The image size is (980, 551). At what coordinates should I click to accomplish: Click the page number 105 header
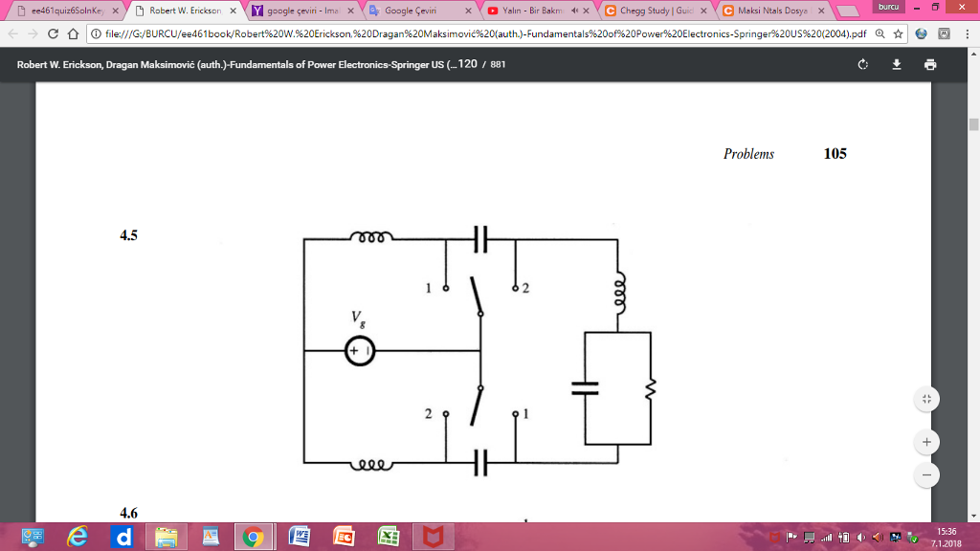point(835,154)
